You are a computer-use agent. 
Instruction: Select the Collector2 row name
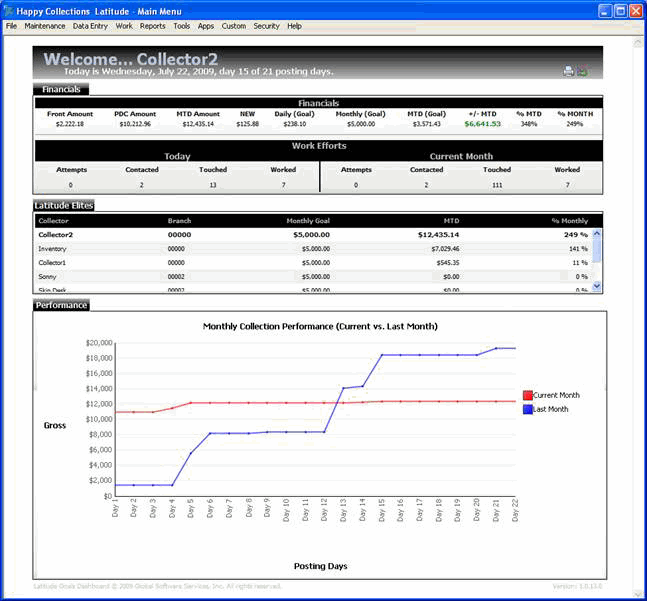pos(55,235)
